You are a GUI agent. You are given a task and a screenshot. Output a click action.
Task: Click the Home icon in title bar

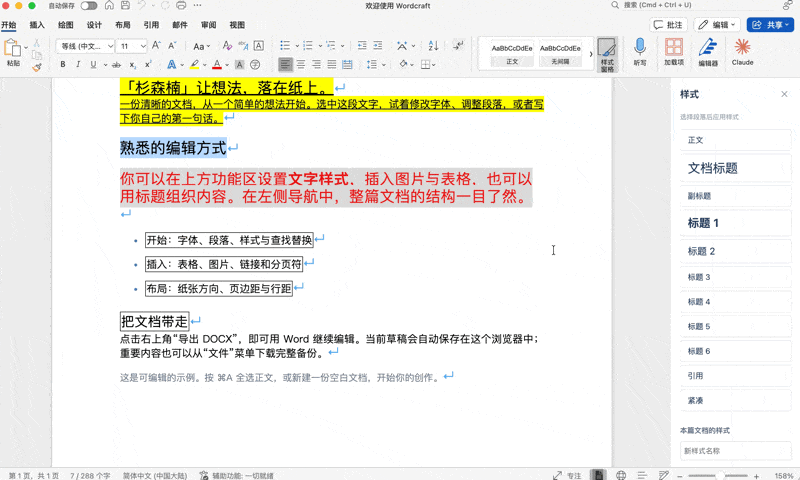(109, 6)
